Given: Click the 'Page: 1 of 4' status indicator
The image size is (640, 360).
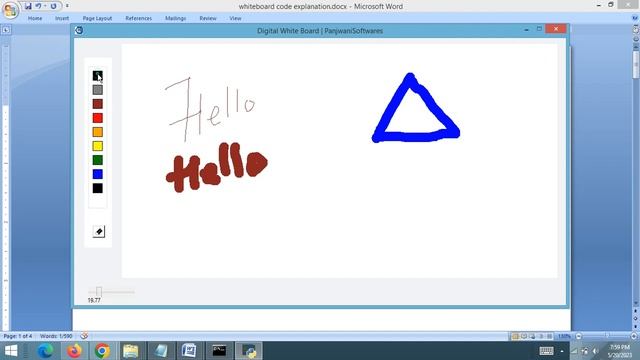Looking at the screenshot, I should (x=18, y=336).
